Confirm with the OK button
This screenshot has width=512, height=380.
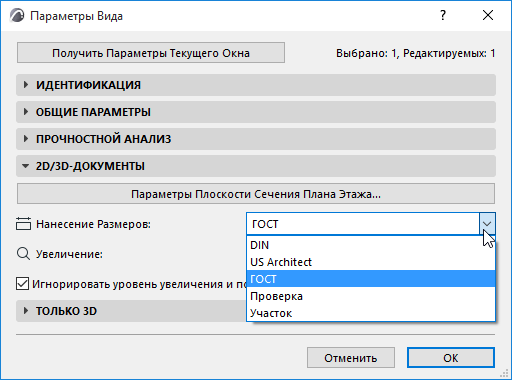[x=451, y=358]
